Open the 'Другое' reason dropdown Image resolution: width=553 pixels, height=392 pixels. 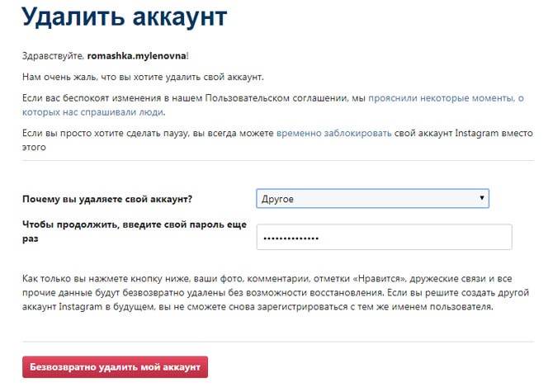[x=372, y=198]
